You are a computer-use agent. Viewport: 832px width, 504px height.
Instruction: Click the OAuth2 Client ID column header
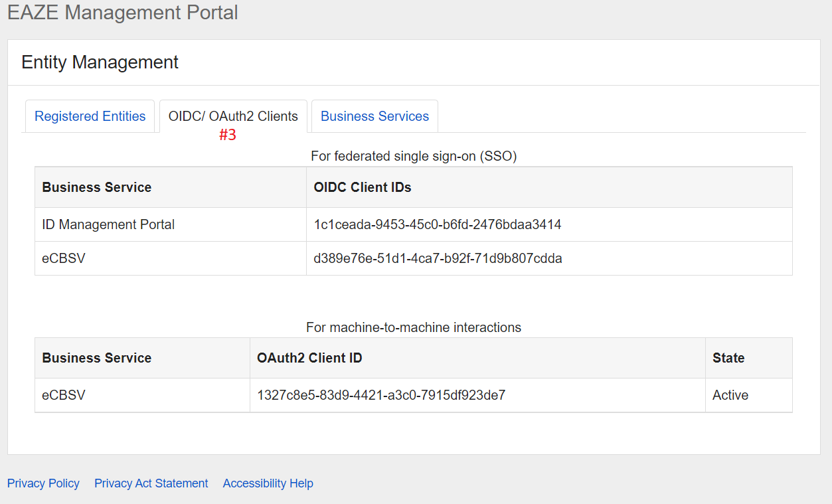pos(309,358)
